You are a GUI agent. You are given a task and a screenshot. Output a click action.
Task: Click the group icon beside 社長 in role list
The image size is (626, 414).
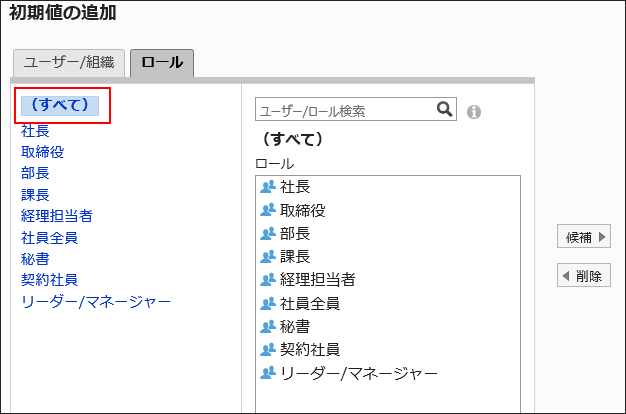(268, 186)
